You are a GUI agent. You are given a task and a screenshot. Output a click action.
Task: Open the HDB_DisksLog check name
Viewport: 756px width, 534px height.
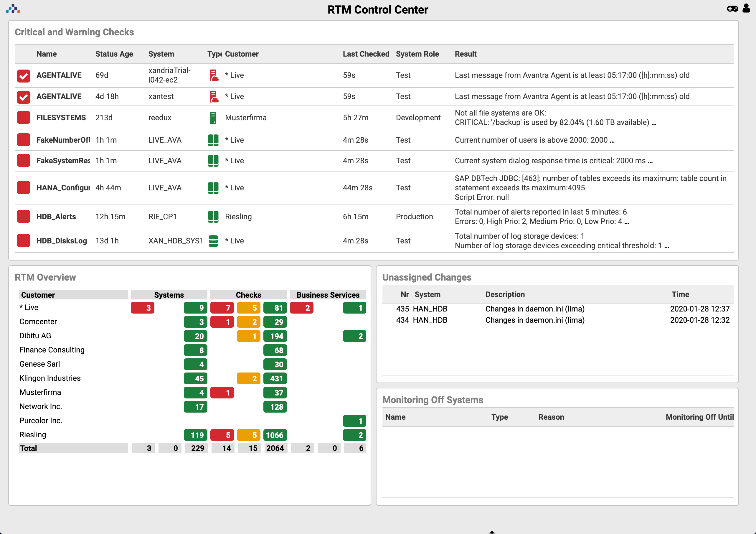(62, 241)
